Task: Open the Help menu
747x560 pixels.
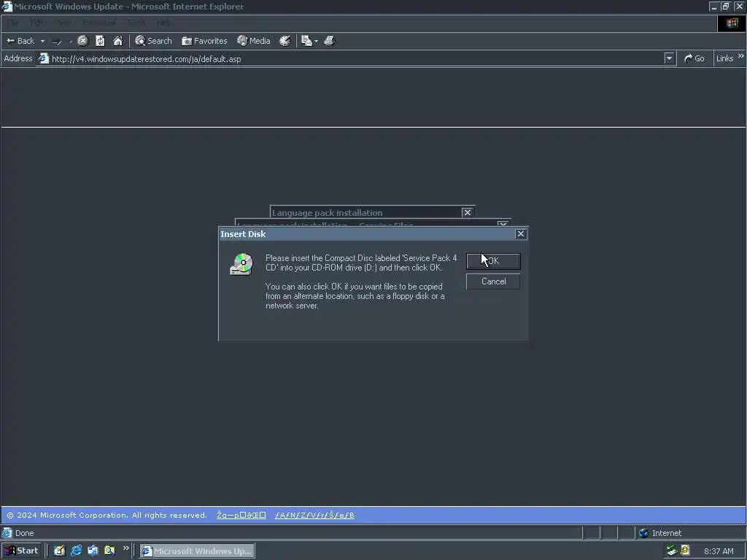Action: [164, 23]
